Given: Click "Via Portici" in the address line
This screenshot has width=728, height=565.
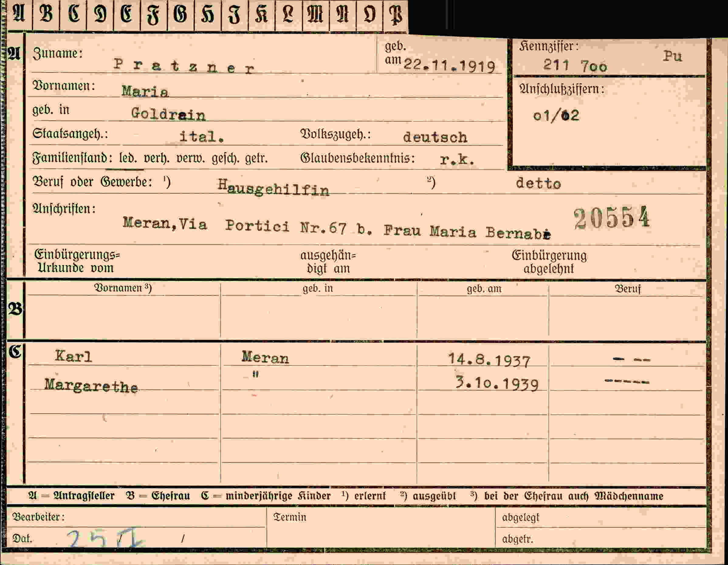Looking at the screenshot, I should point(234,225).
